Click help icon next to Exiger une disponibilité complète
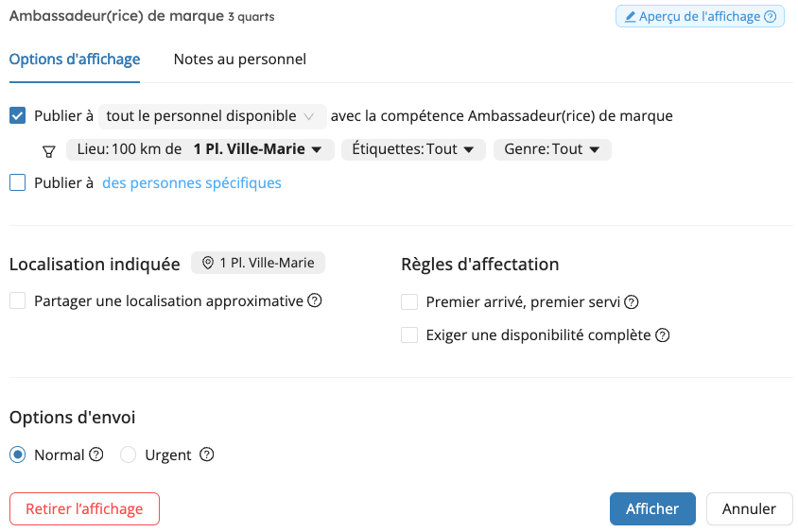 [663, 335]
